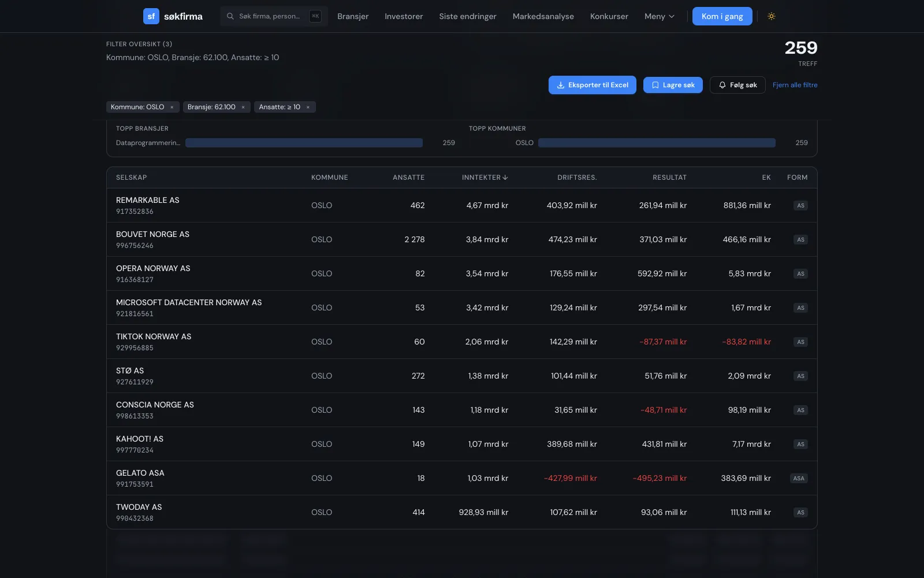Click the search field for firma, person
This screenshot has height=578, width=924.
(x=274, y=16)
